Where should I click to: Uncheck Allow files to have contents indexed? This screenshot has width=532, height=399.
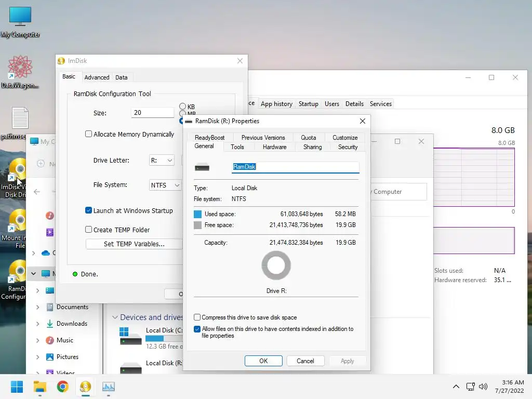click(197, 329)
